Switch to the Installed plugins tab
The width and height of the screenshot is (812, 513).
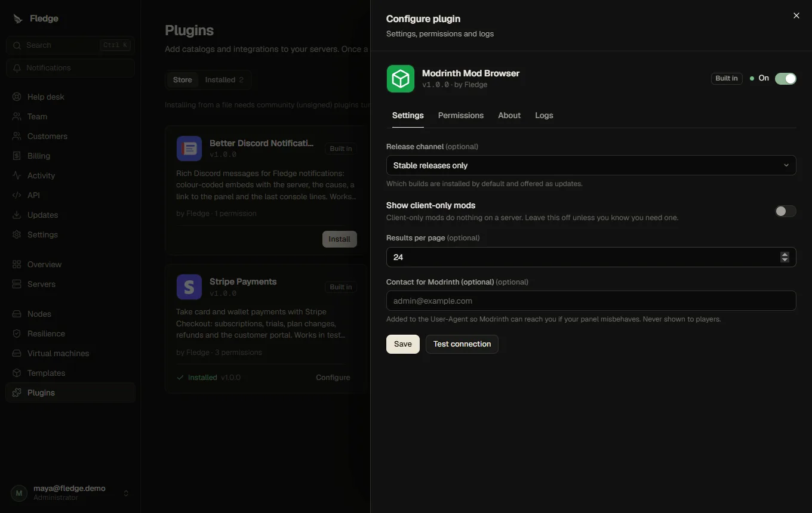(x=224, y=80)
